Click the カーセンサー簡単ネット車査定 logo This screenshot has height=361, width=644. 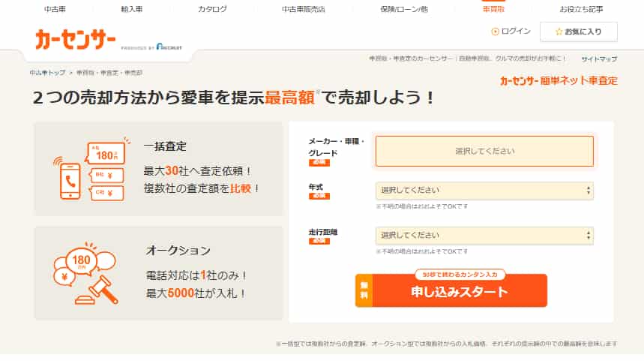tap(559, 80)
